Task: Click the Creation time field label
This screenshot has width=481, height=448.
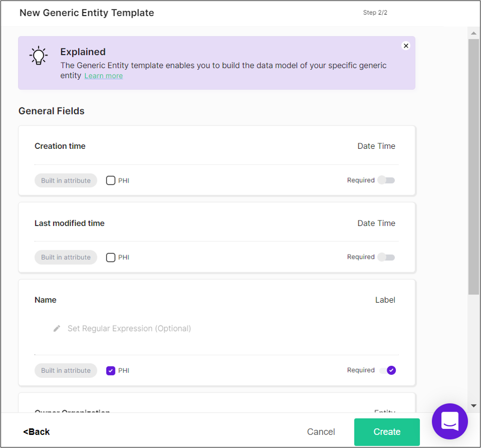Action: point(60,146)
